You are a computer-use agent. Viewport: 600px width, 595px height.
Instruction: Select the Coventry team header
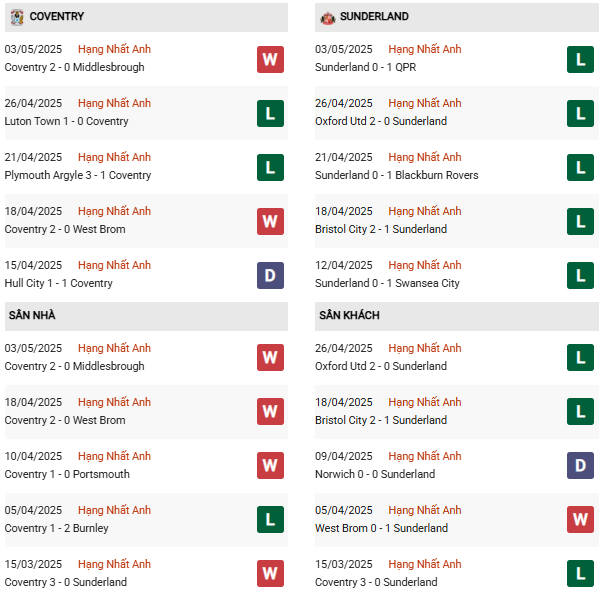click(56, 17)
